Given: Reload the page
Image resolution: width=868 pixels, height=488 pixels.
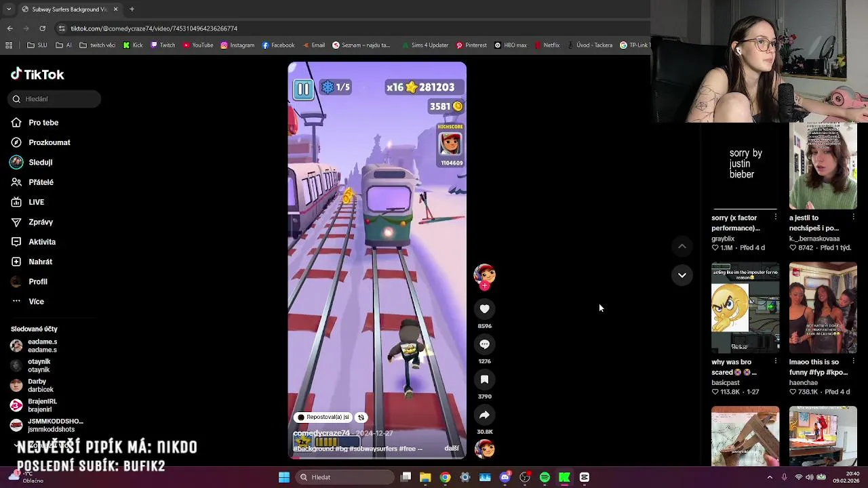Looking at the screenshot, I should pos(42,28).
